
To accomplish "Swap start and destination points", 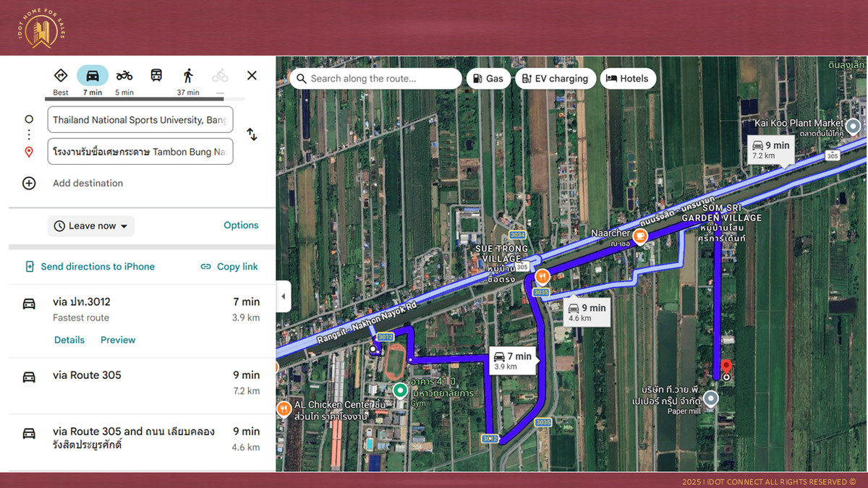I will coord(252,134).
